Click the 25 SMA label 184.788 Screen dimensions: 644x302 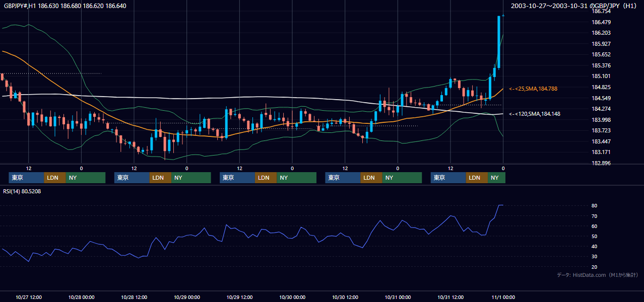[x=533, y=89]
